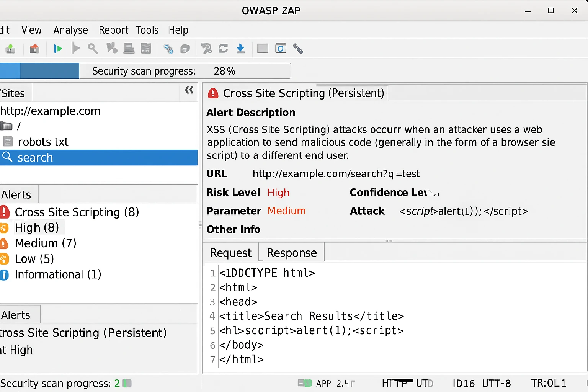Click the blue download arrow toolbar icon

pyautogui.click(x=240, y=48)
